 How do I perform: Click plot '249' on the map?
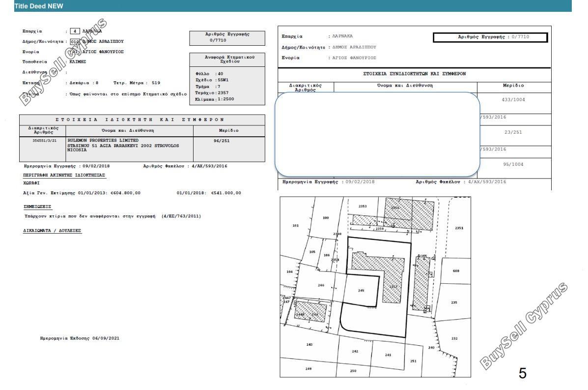tap(308, 368)
